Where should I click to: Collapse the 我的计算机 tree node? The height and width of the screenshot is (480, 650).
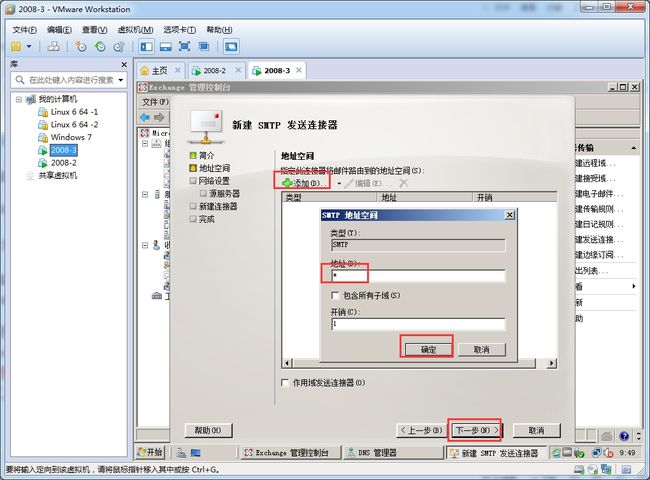[x=19, y=99]
